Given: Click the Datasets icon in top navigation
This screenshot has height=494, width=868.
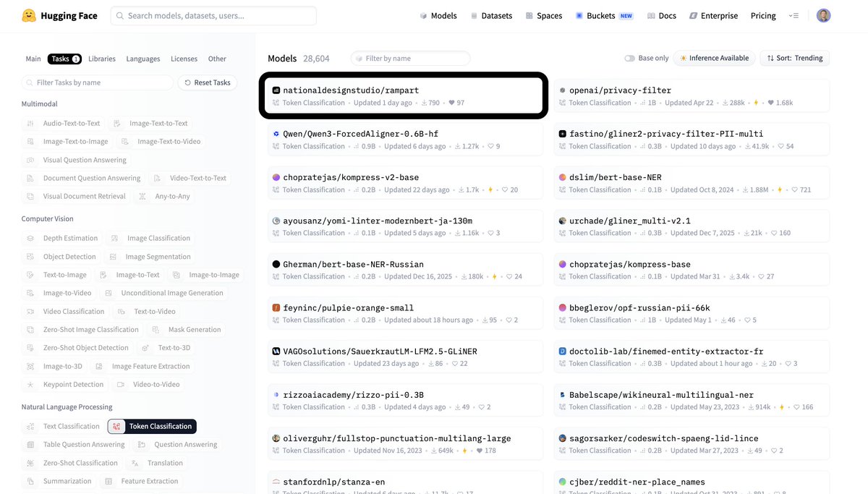Looking at the screenshot, I should pyautogui.click(x=474, y=15).
